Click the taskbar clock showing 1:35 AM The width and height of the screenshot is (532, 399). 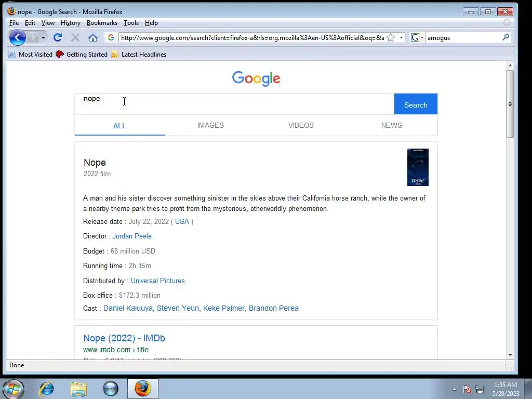[x=506, y=389]
